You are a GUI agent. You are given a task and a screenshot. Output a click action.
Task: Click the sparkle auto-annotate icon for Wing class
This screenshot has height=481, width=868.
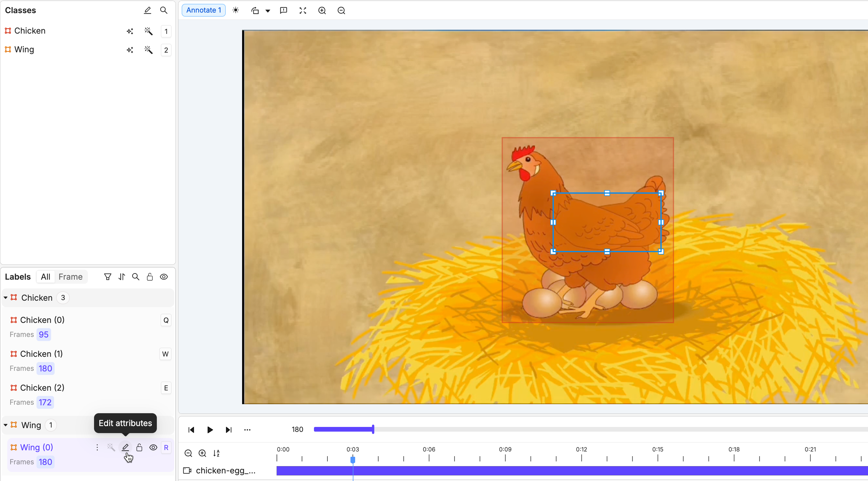pos(130,50)
